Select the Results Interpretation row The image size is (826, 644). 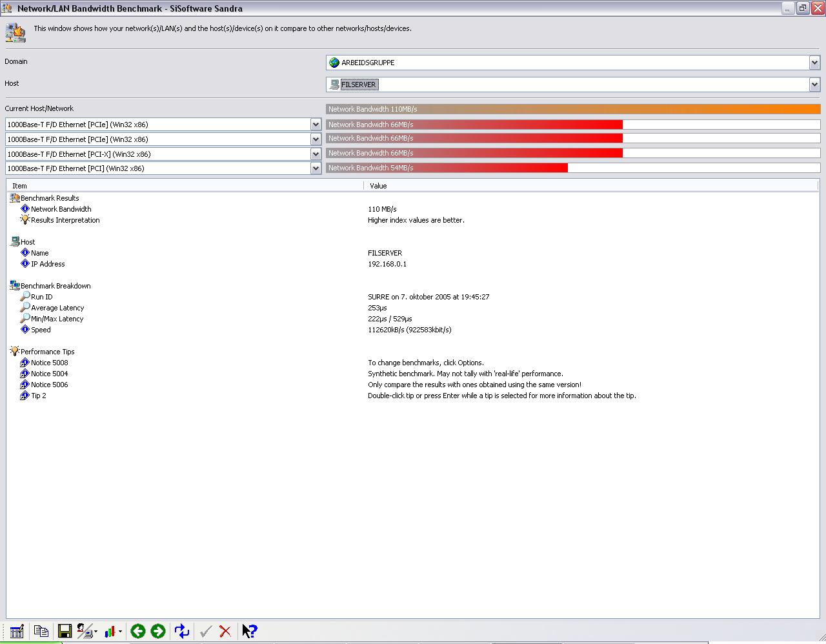tap(413, 220)
